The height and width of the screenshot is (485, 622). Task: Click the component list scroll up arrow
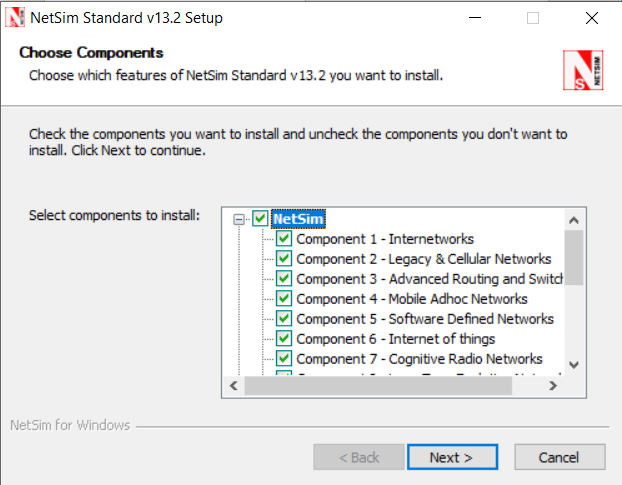point(573,219)
